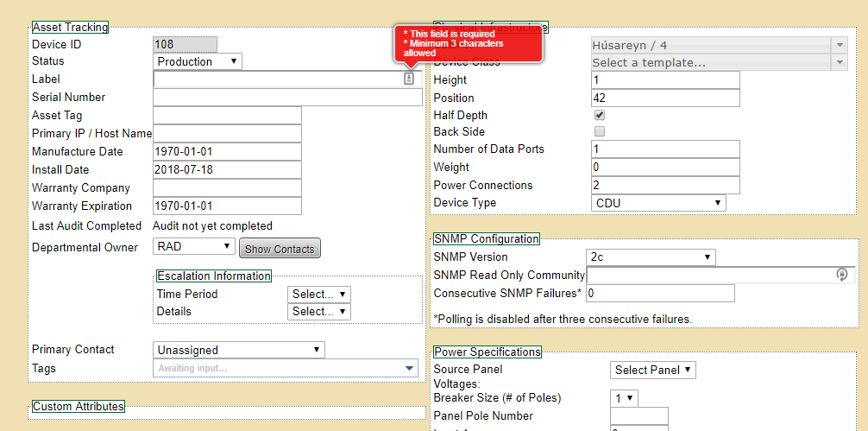Click the Asset Tracking section heading

[70, 27]
